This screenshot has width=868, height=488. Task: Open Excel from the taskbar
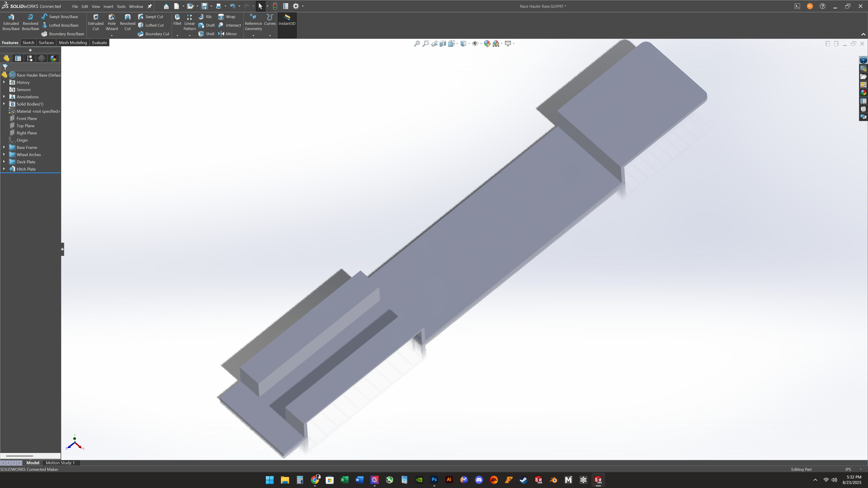[344, 480]
